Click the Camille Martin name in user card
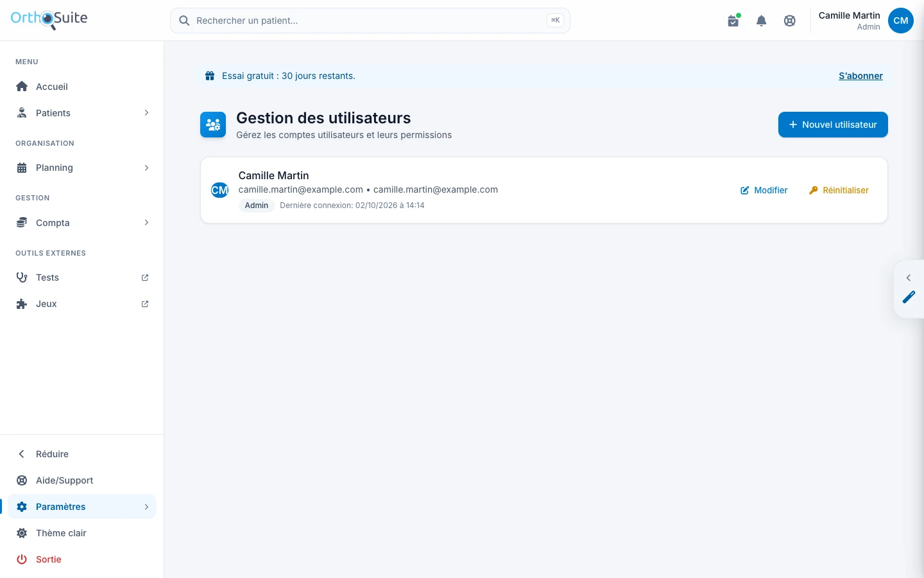Image resolution: width=924 pixels, height=578 pixels. (274, 175)
